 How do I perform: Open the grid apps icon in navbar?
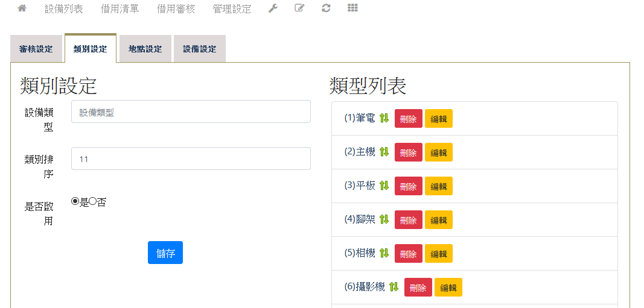point(352,8)
